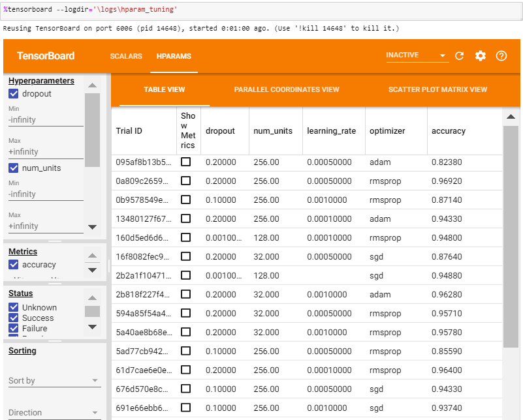Uncheck the dropout hyperparameter checkbox
Image resolution: width=523 pixels, height=420 pixels.
pos(13,94)
